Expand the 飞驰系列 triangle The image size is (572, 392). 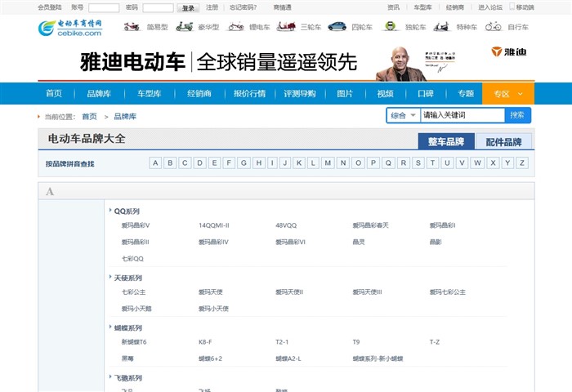(x=110, y=376)
